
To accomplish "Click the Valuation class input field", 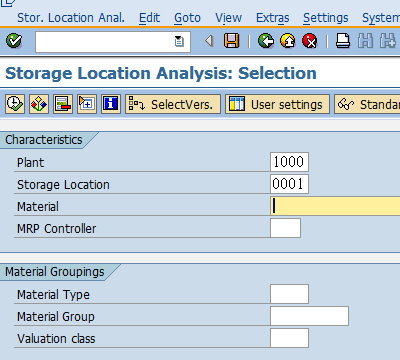I will click(289, 338).
